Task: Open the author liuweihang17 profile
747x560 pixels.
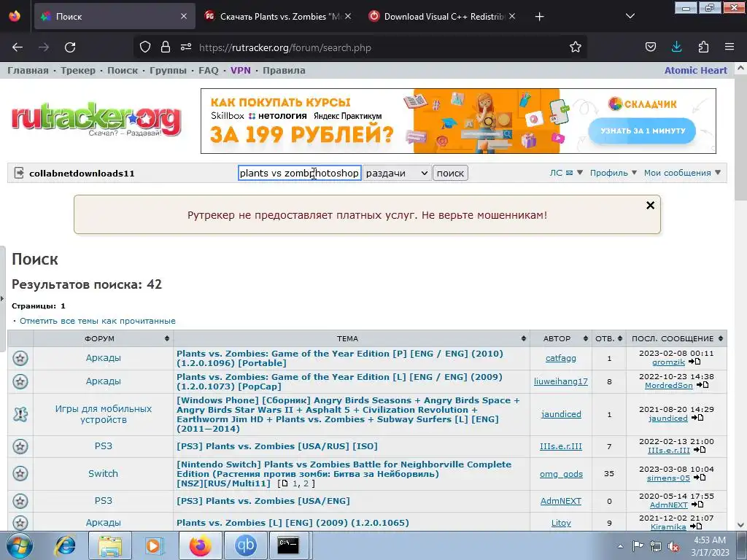Action: point(561,381)
